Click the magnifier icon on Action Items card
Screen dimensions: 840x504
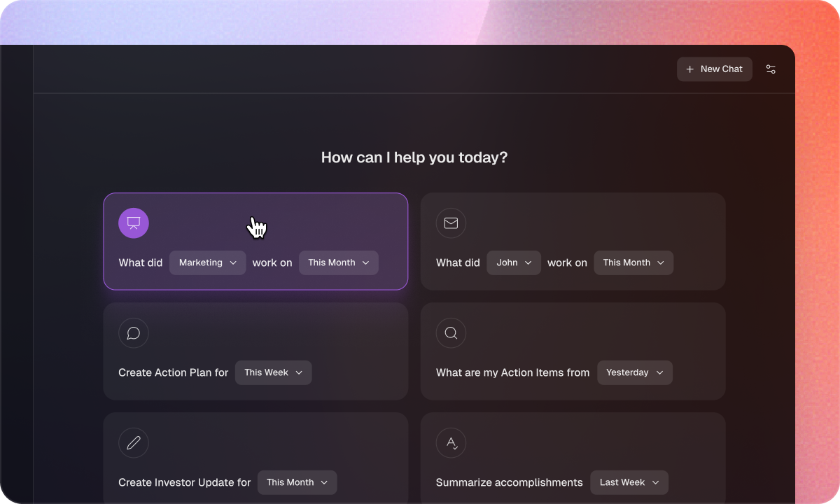(451, 332)
